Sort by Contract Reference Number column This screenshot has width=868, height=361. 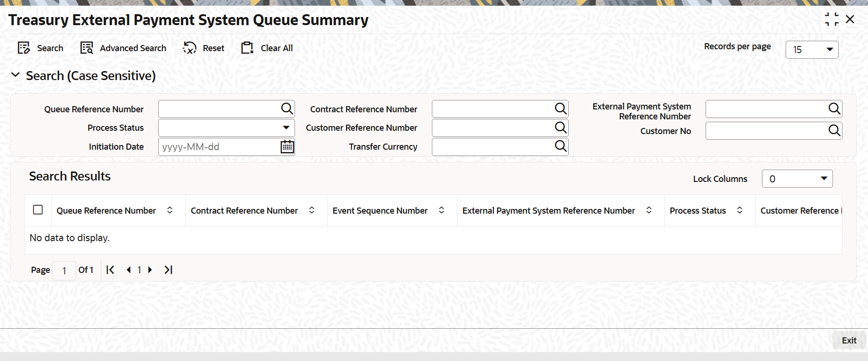pyautogui.click(x=312, y=210)
